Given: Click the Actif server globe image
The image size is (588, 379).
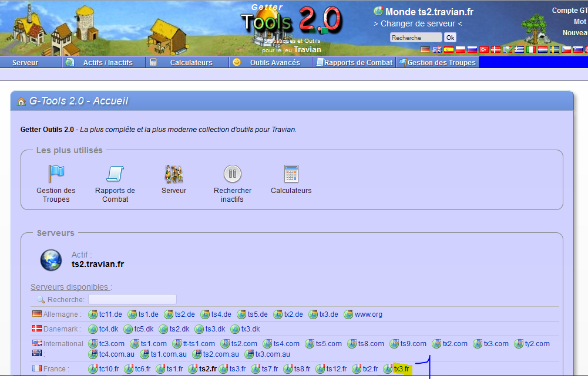Looking at the screenshot, I should click(51, 260).
